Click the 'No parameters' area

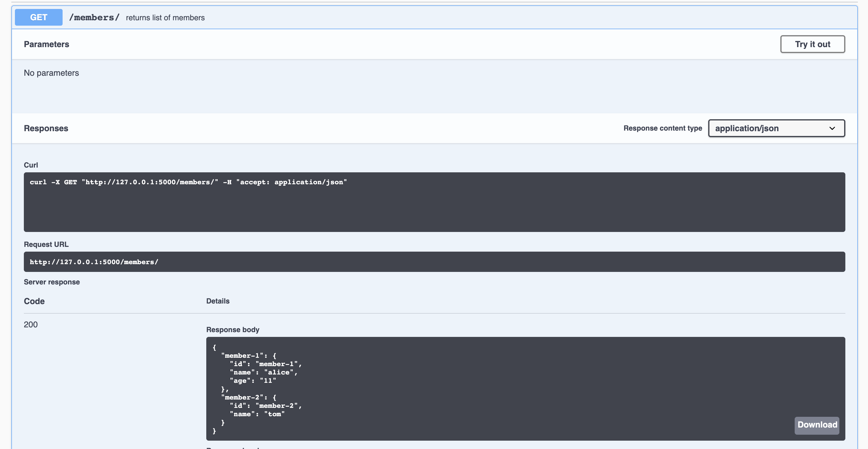(x=51, y=73)
